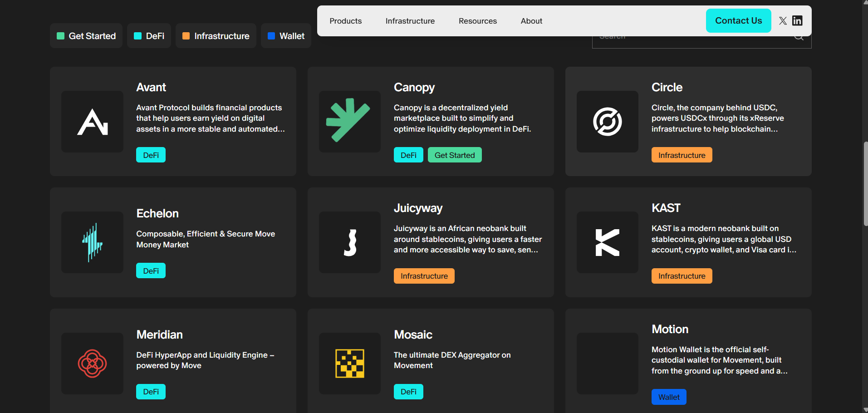Image resolution: width=868 pixels, height=413 pixels.
Task: Click the Juicyway logo icon
Action: click(350, 242)
